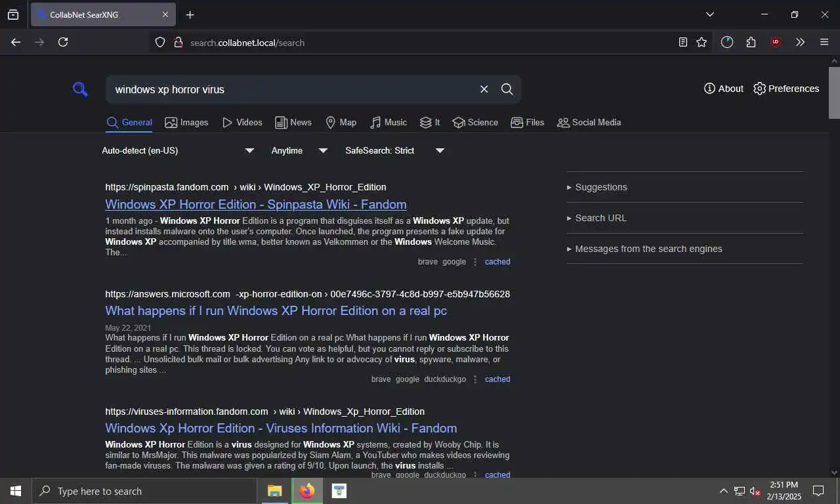Switch to the It tab
Image resolution: width=840 pixels, height=504 pixels.
[x=430, y=123]
